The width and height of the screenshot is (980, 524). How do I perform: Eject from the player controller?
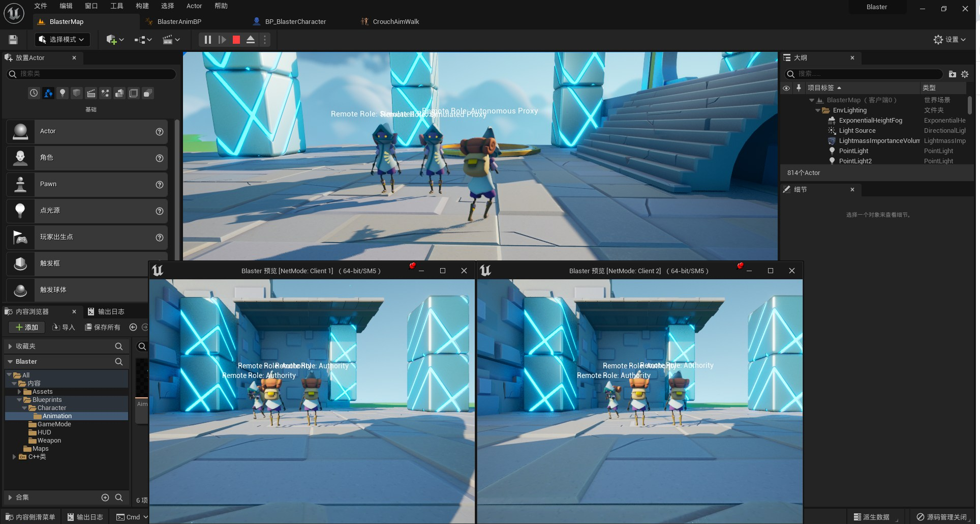(251, 40)
